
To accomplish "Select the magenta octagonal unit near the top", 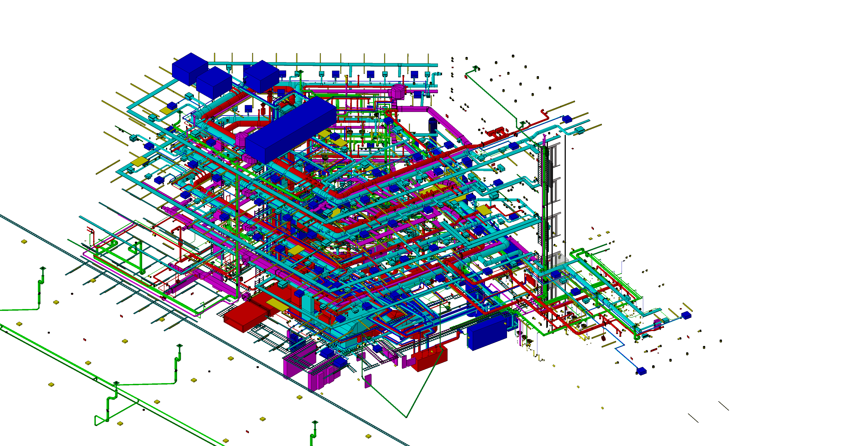I will click(398, 92).
